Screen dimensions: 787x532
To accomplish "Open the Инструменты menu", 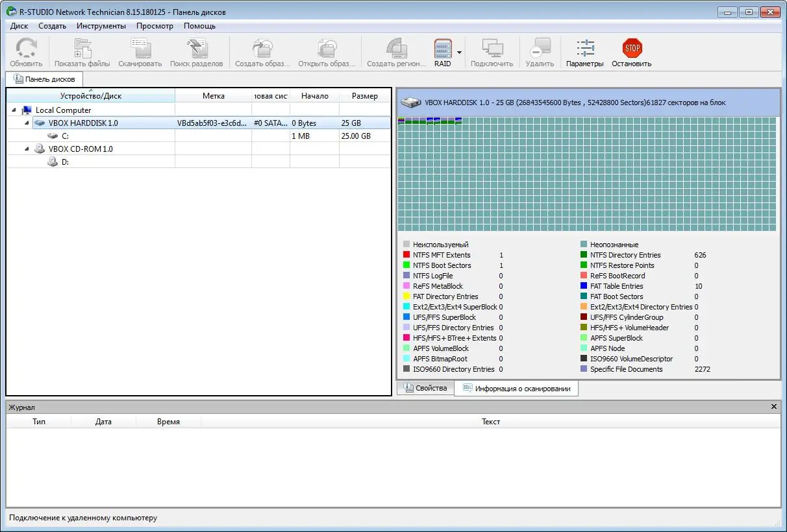I will (x=101, y=26).
